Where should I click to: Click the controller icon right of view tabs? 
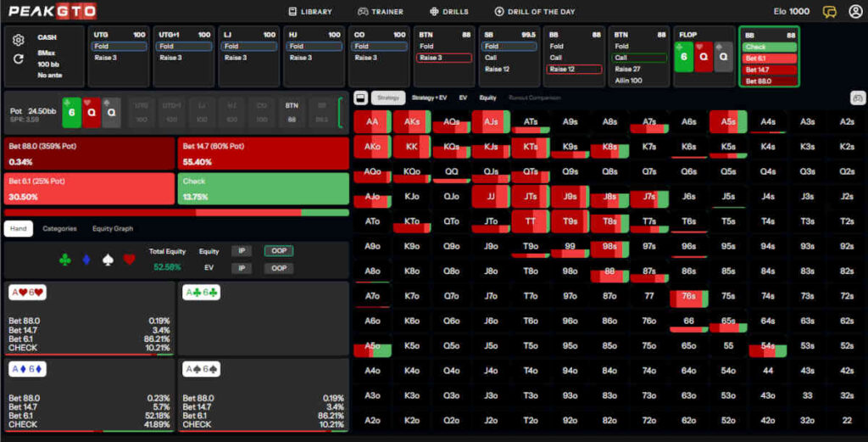(x=857, y=98)
